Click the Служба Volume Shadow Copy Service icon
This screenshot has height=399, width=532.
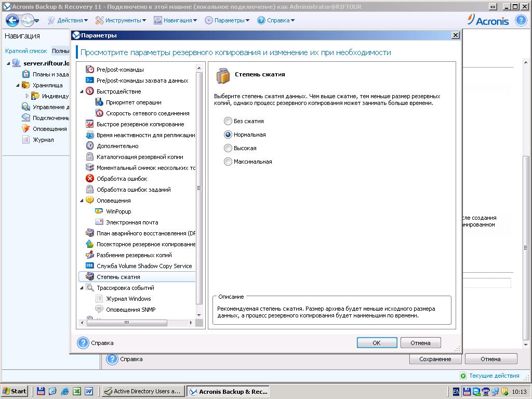pyautogui.click(x=89, y=266)
